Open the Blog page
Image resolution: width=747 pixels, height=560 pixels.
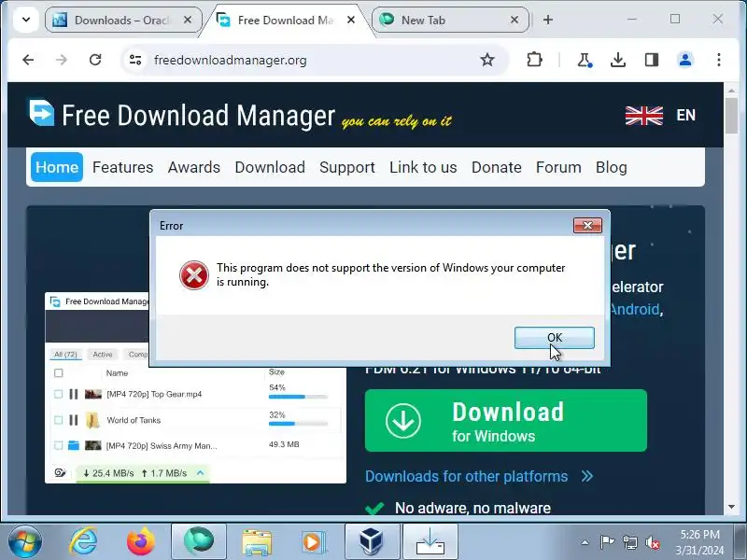(x=612, y=167)
